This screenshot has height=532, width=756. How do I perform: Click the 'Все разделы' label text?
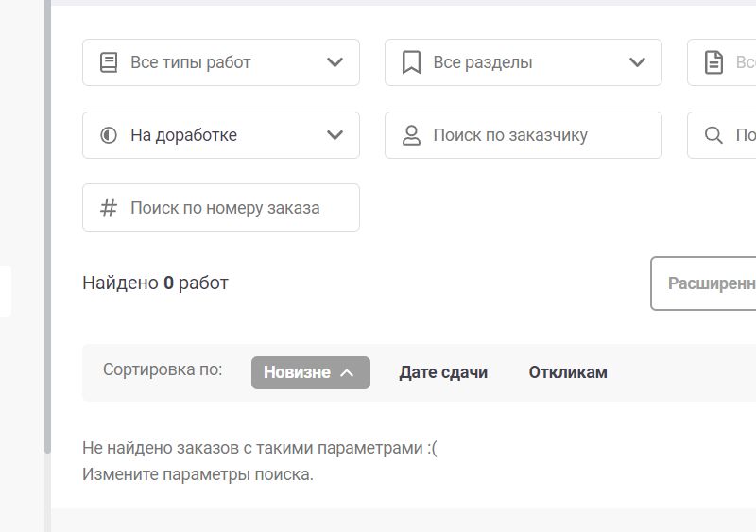(x=482, y=62)
